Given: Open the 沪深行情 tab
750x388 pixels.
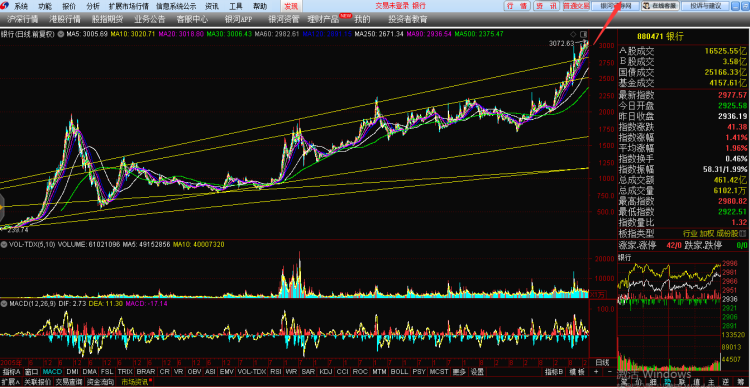Looking at the screenshot, I should pyautogui.click(x=22, y=19).
